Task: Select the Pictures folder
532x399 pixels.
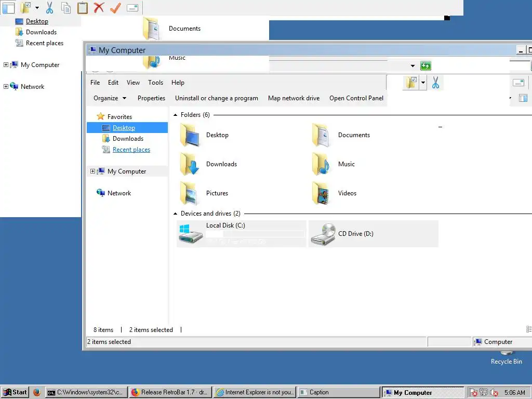Action: pos(204,193)
